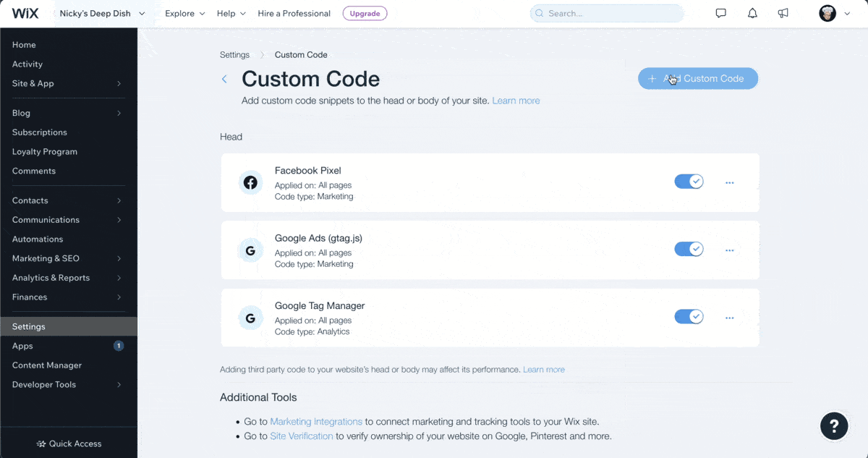Open more options for Google Ads
The height and width of the screenshot is (458, 868).
pyautogui.click(x=729, y=250)
